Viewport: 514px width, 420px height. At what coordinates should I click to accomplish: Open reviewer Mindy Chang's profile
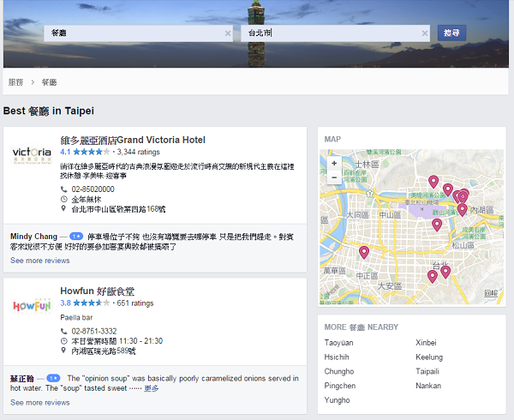33,237
